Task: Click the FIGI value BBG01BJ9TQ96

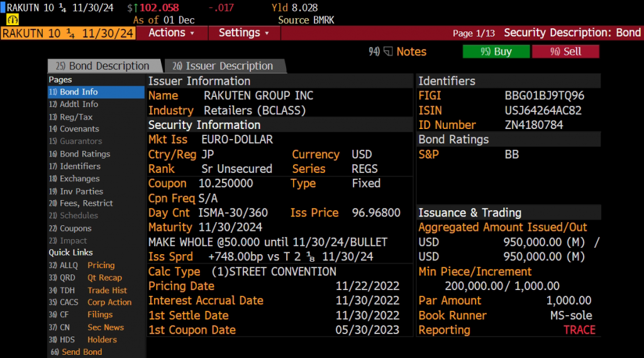Action: (x=544, y=96)
